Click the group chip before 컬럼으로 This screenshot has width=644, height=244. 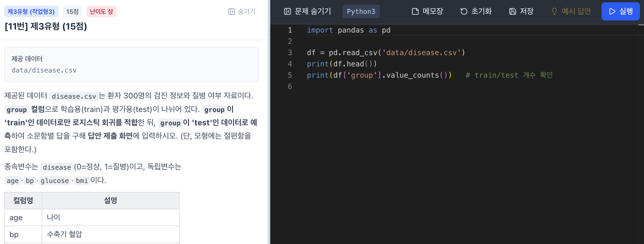pyautogui.click(x=17, y=109)
